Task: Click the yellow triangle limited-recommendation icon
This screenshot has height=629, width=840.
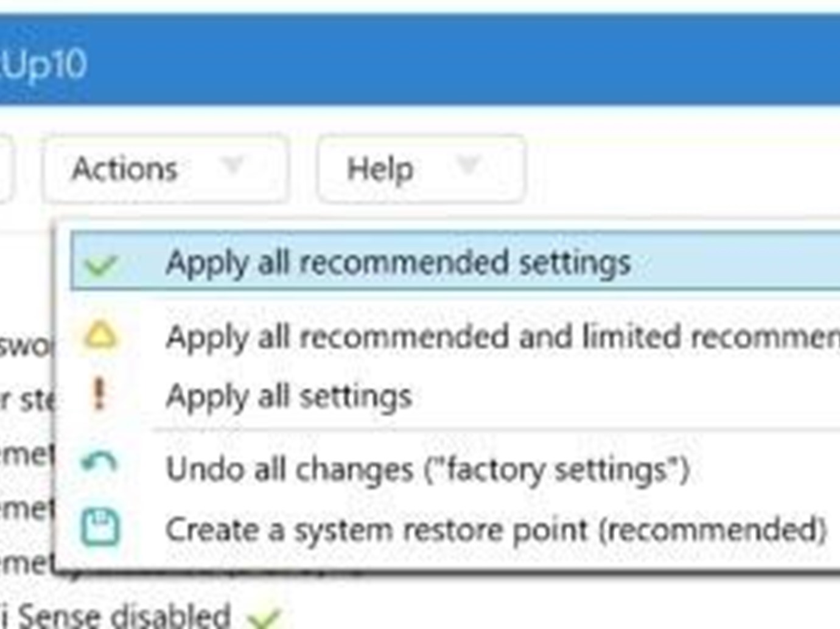Action: pyautogui.click(x=100, y=335)
